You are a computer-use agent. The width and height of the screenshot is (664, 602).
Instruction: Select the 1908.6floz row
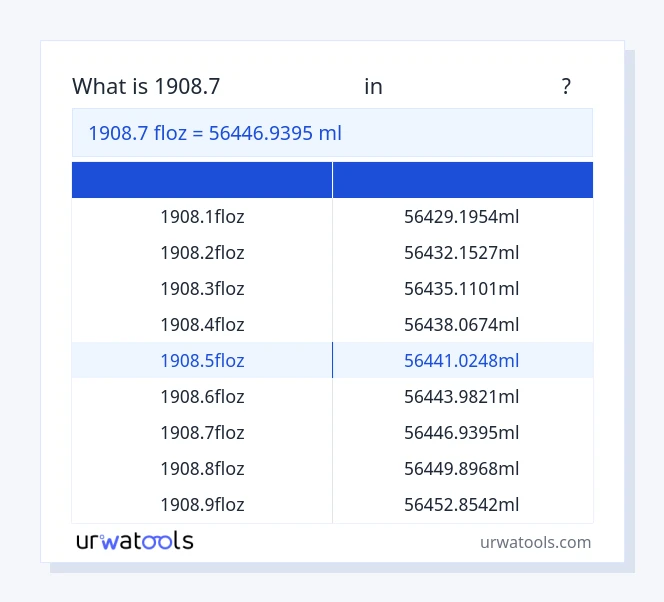click(x=202, y=397)
